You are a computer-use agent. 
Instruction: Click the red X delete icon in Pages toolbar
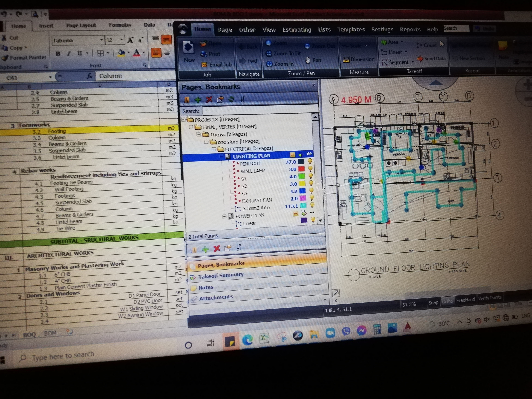tap(209, 99)
